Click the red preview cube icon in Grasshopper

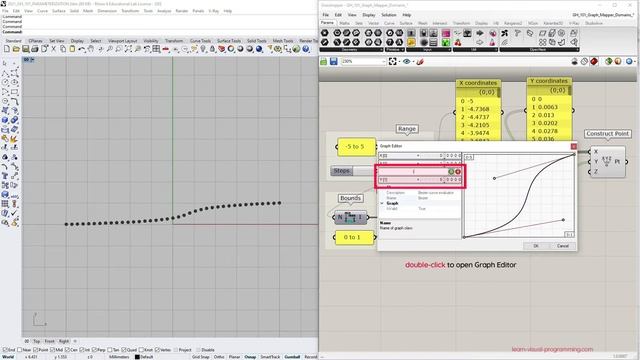pyautogui.click(x=594, y=61)
